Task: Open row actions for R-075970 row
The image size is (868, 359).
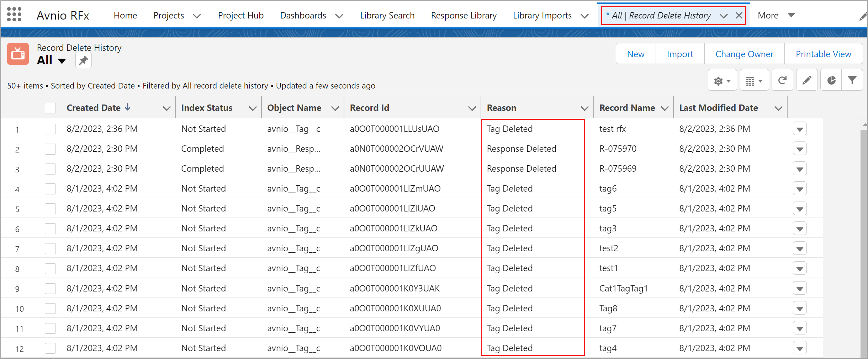Action: (800, 149)
